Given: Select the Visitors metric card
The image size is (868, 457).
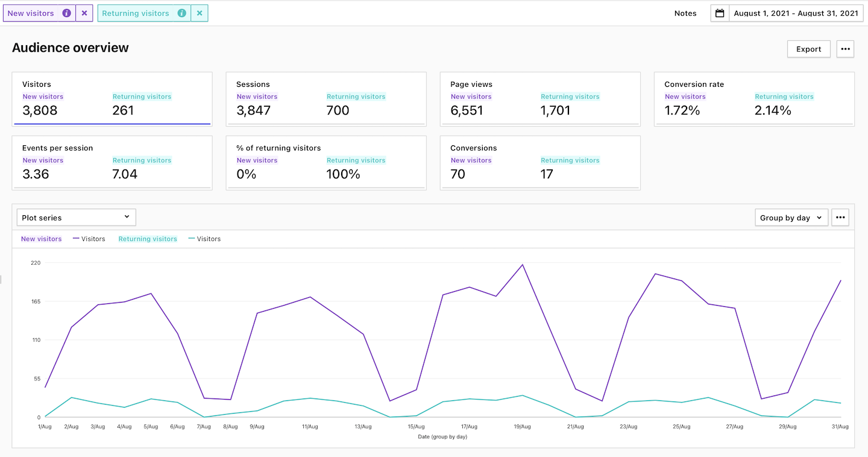Looking at the screenshot, I should click(112, 99).
